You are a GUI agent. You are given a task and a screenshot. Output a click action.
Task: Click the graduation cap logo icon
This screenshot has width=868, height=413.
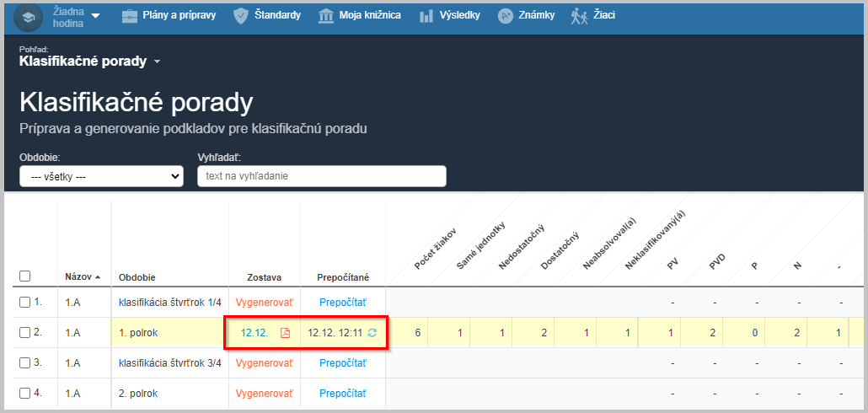click(29, 17)
